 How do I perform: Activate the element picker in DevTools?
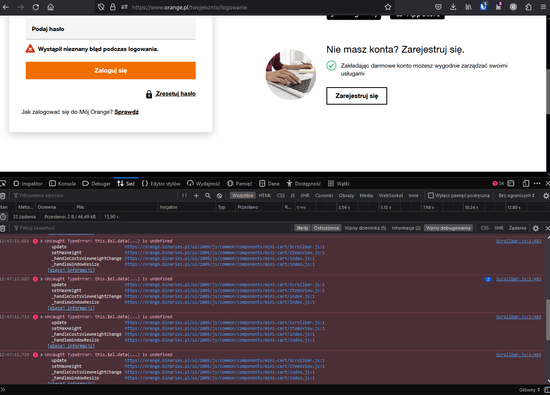pos(3,183)
